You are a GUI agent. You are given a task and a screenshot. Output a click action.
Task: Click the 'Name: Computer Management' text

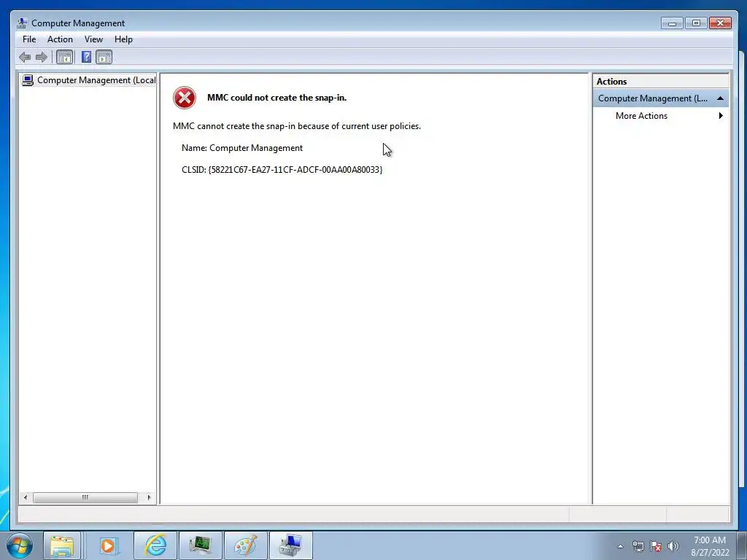click(x=242, y=148)
